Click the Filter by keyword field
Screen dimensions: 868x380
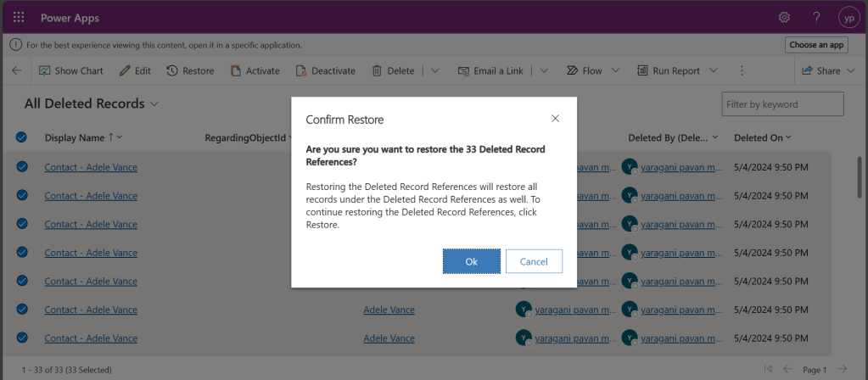point(781,104)
